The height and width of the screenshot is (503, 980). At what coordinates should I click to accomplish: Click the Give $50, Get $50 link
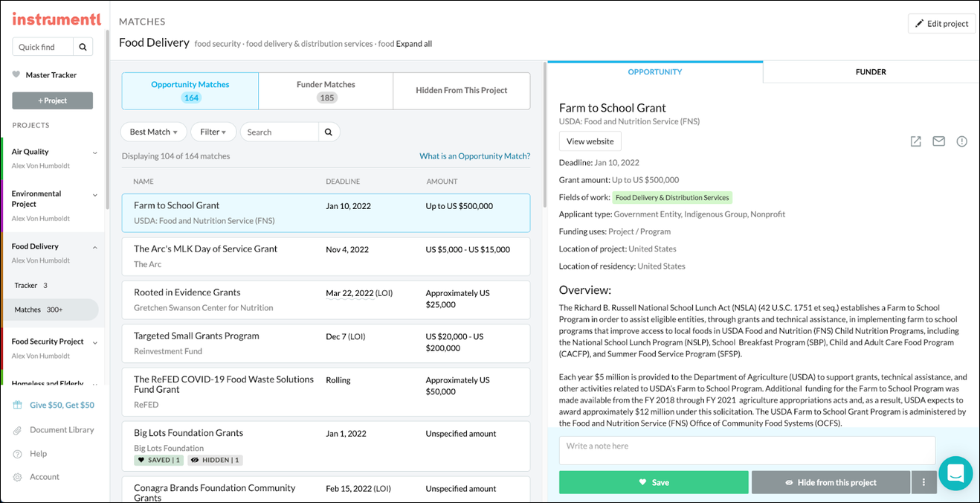pos(62,406)
